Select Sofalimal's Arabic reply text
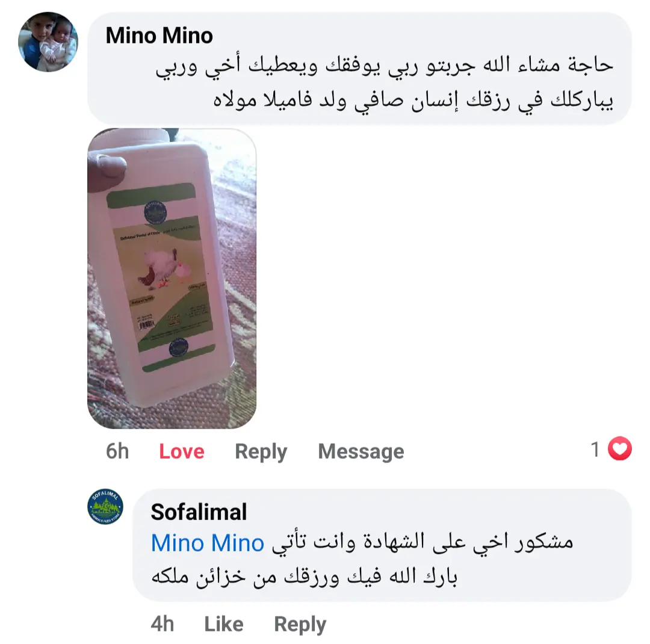Screen dimensions: 650x644 point(362,559)
